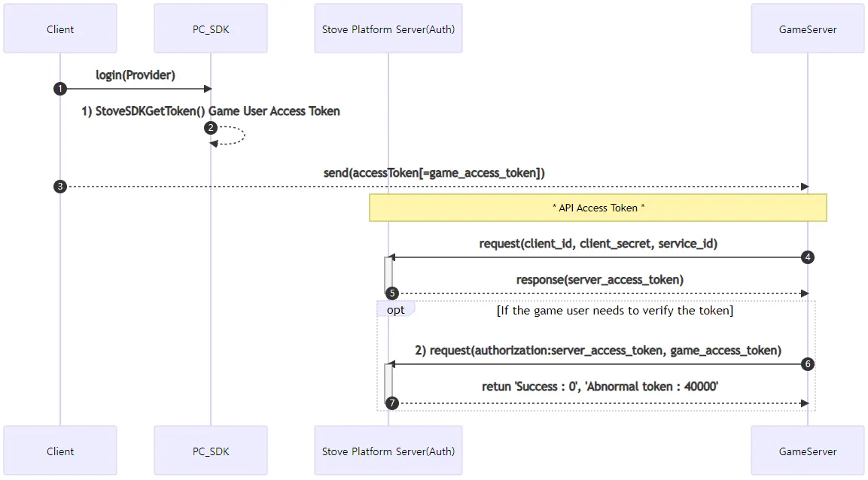Screen dimensions: 868x480
Task: Click the StoveSDKGetToken() Game User Access Token label
Action: [x=211, y=111]
